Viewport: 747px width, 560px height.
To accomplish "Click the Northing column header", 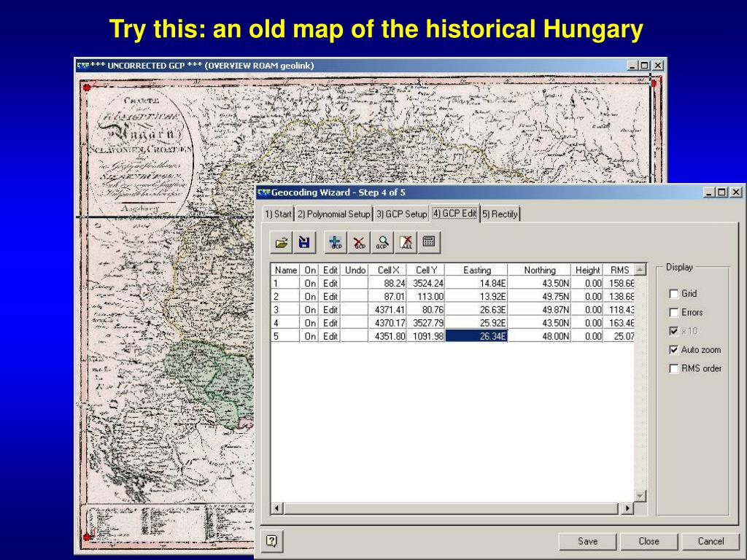I will tap(539, 270).
